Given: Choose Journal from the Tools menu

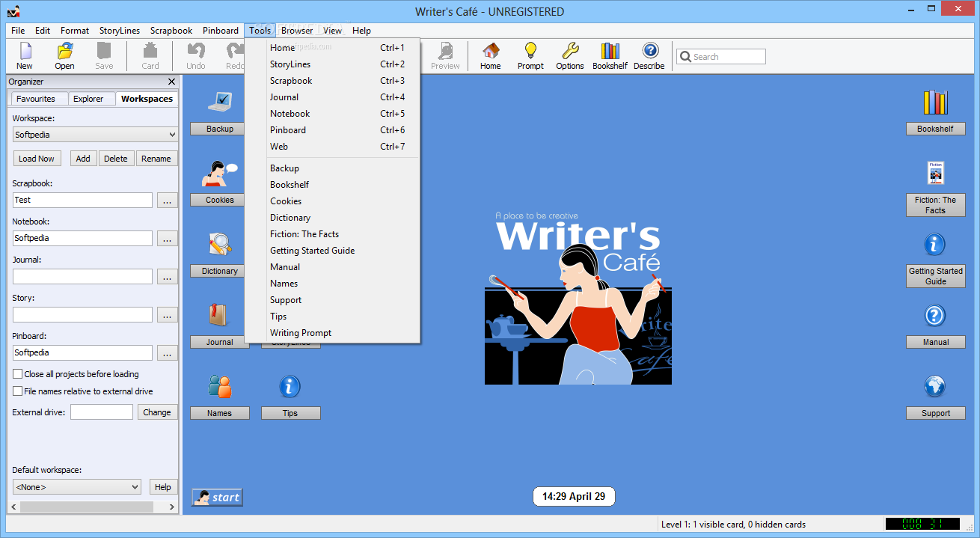Looking at the screenshot, I should point(333,97).
